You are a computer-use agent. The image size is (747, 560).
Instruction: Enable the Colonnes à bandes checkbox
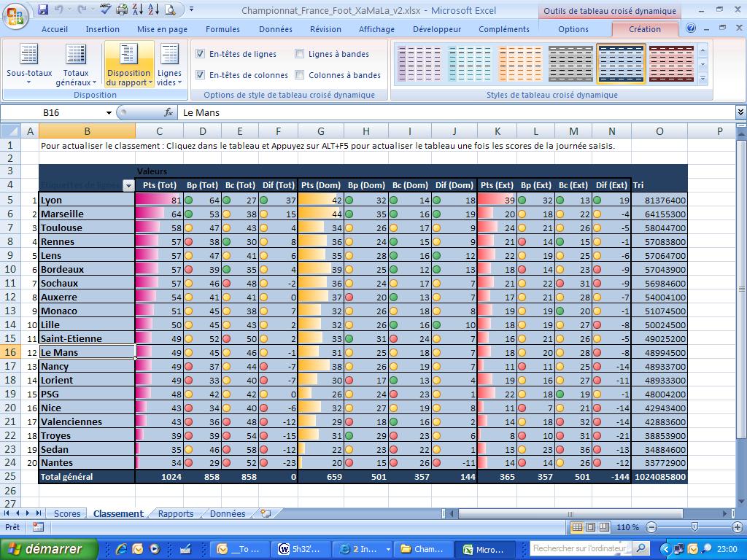[300, 75]
